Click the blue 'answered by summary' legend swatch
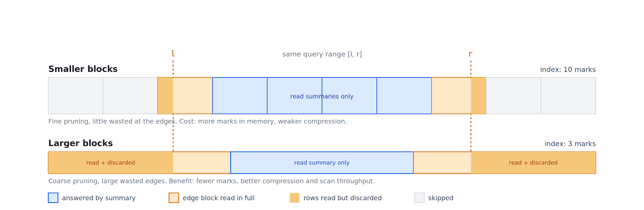Image resolution: width=644 pixels, height=210 pixels. 53,198
